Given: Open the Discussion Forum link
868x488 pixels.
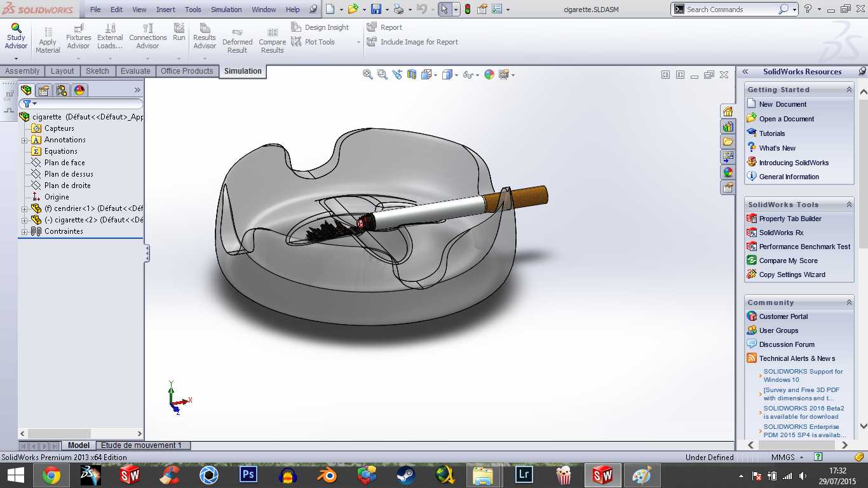Looking at the screenshot, I should [x=787, y=344].
